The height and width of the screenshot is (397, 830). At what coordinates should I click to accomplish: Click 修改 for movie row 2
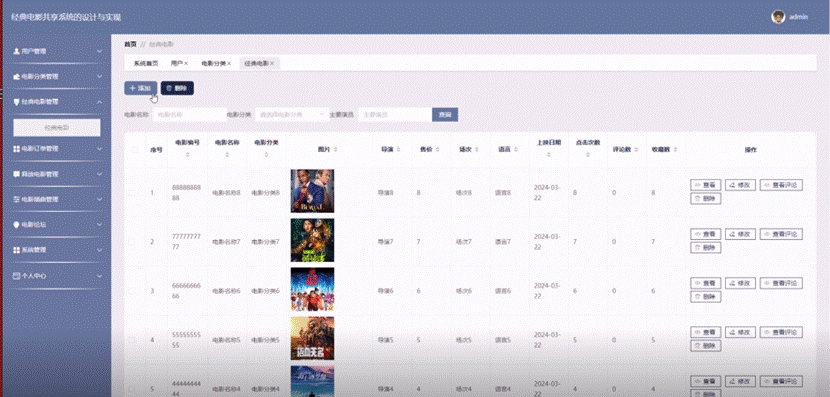740,234
